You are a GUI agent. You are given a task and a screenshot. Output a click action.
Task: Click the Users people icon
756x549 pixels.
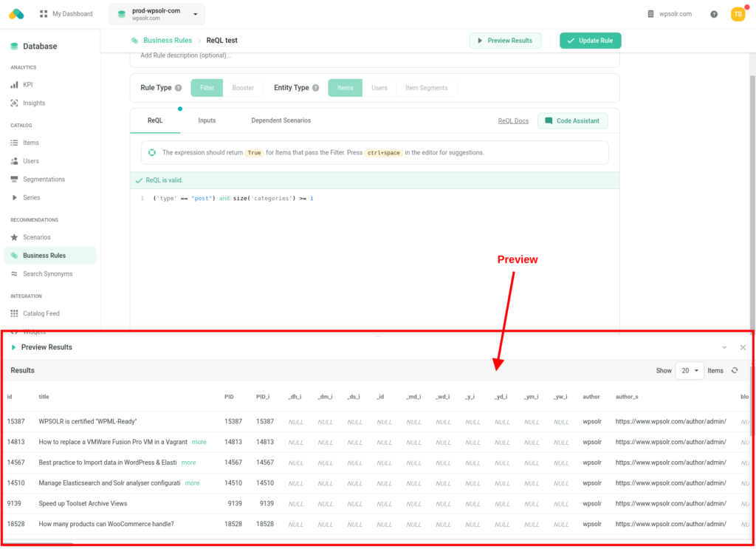(x=15, y=161)
